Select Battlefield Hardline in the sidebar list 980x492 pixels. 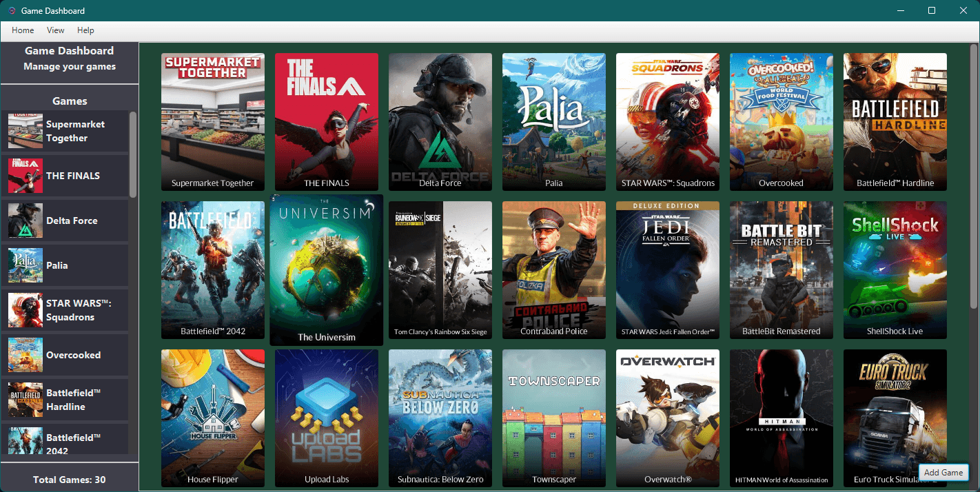pos(65,400)
